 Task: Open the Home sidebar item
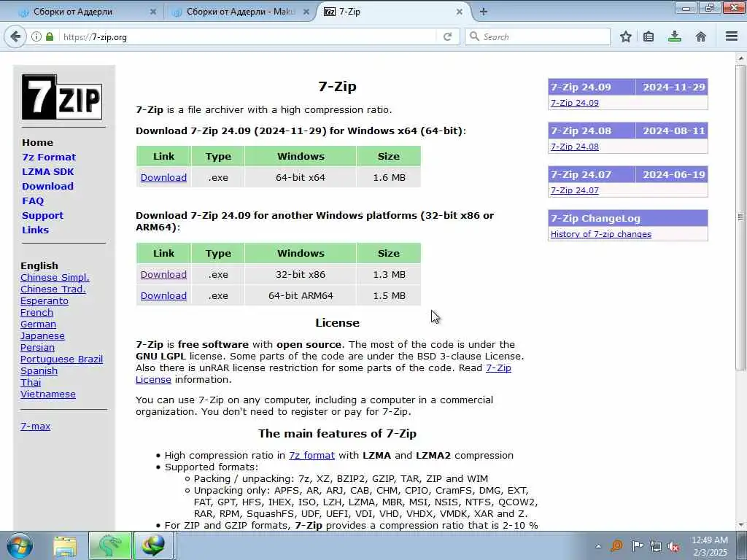tap(38, 142)
